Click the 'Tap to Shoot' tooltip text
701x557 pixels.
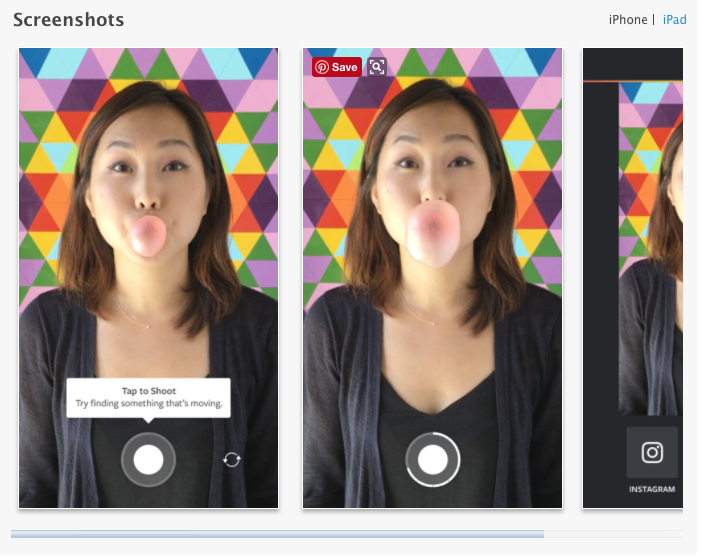[149, 392]
